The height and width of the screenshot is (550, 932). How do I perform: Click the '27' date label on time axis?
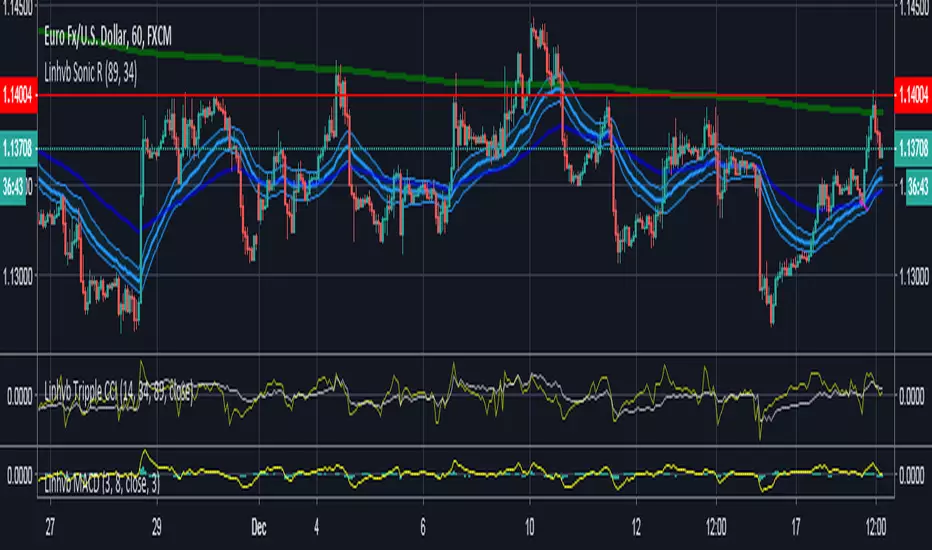50,527
